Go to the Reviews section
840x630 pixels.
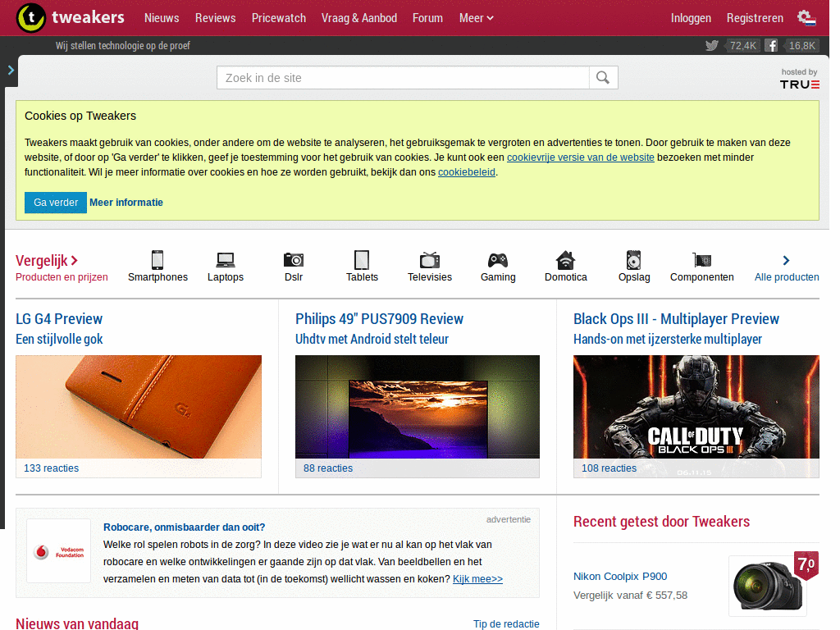coord(216,18)
